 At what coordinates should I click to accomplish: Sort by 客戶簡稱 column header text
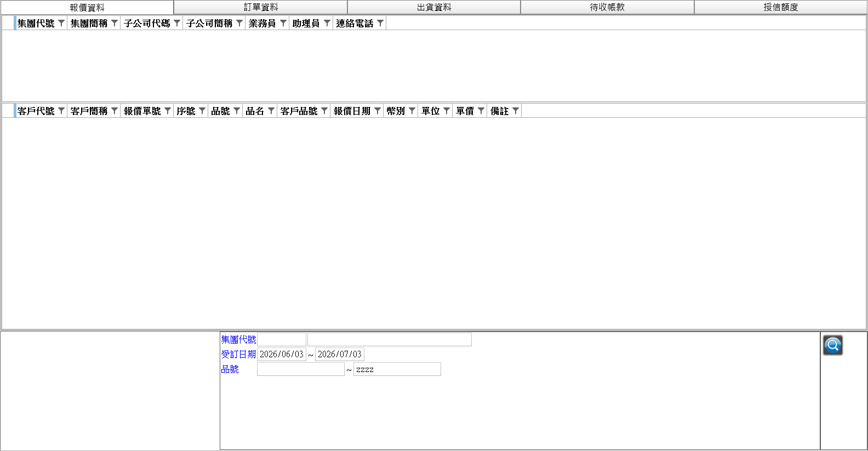coord(89,111)
